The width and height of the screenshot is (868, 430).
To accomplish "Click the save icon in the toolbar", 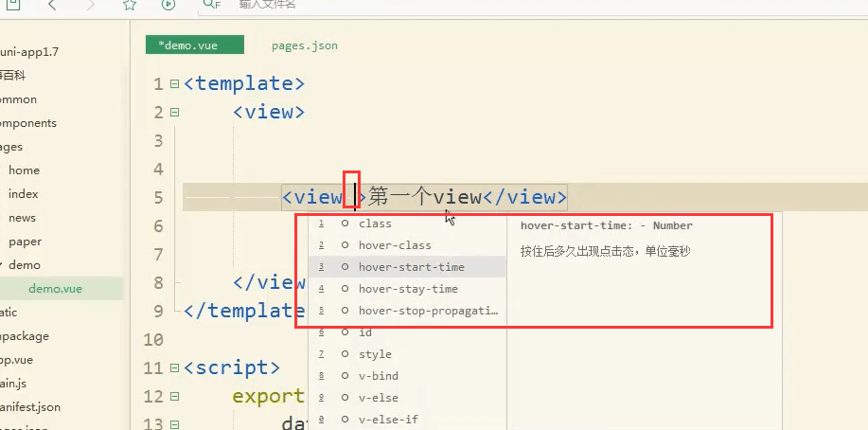I will (x=13, y=5).
